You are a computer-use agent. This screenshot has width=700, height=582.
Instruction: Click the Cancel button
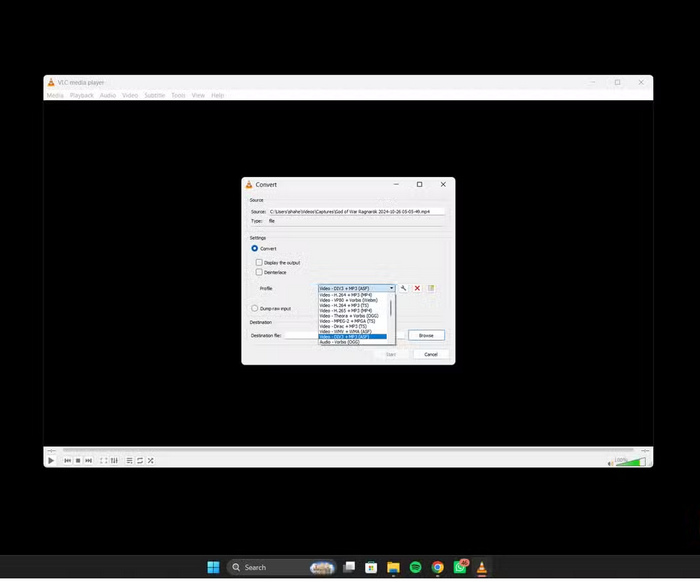(431, 354)
